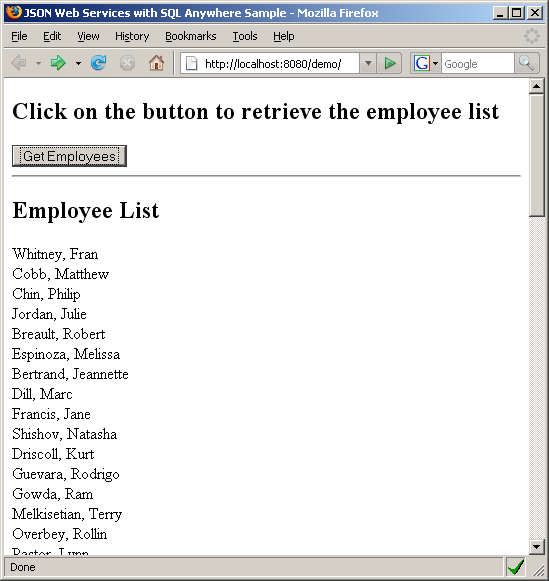Click the green Go arrow button
The width and height of the screenshot is (549, 581).
coord(389,63)
